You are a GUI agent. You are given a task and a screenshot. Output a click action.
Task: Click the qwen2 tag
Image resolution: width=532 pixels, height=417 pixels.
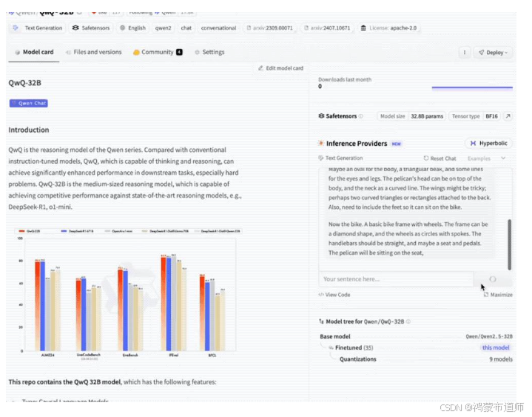tap(164, 28)
